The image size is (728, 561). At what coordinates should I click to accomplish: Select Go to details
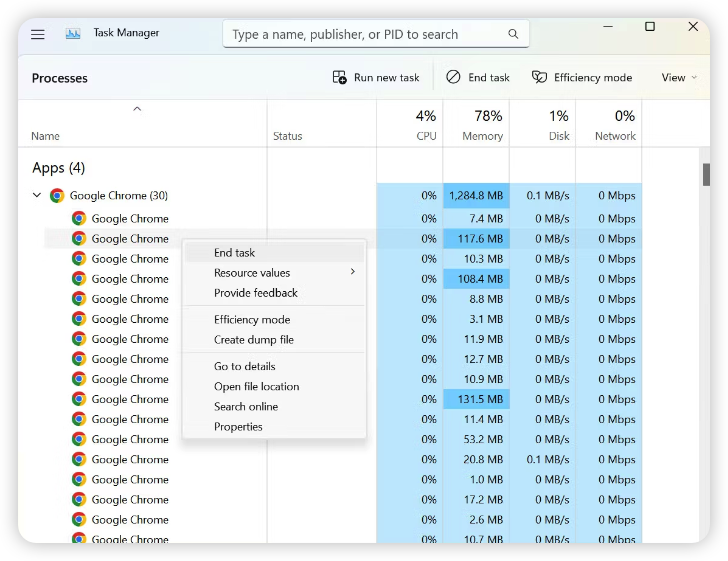(x=274, y=366)
